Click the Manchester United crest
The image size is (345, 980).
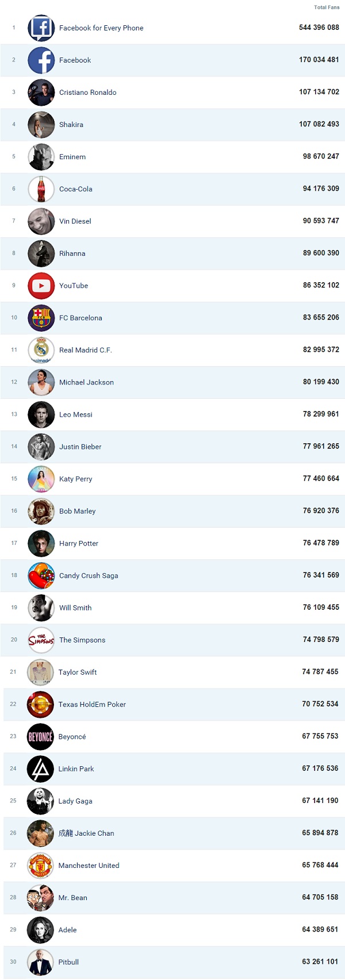pos(40,865)
